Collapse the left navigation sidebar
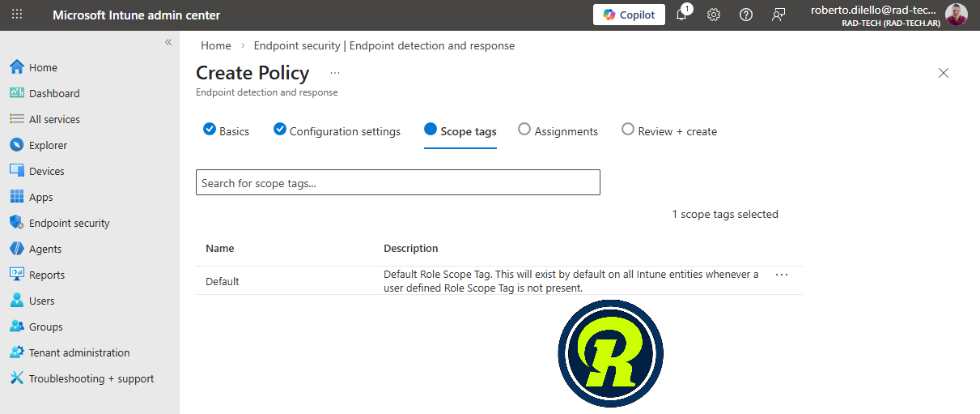 168,42
